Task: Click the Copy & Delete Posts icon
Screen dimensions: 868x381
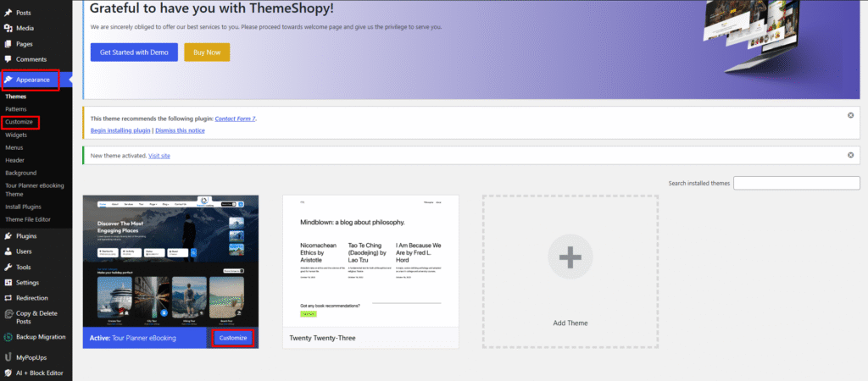Action: (8, 313)
